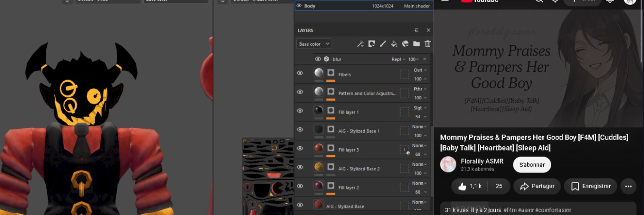The width and height of the screenshot is (644, 215).
Task: Open Fill layer 3 Norm blend mode dropdown
Action: [420, 146]
